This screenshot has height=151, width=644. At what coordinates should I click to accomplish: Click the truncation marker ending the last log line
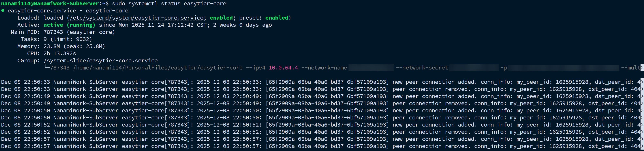642,146
